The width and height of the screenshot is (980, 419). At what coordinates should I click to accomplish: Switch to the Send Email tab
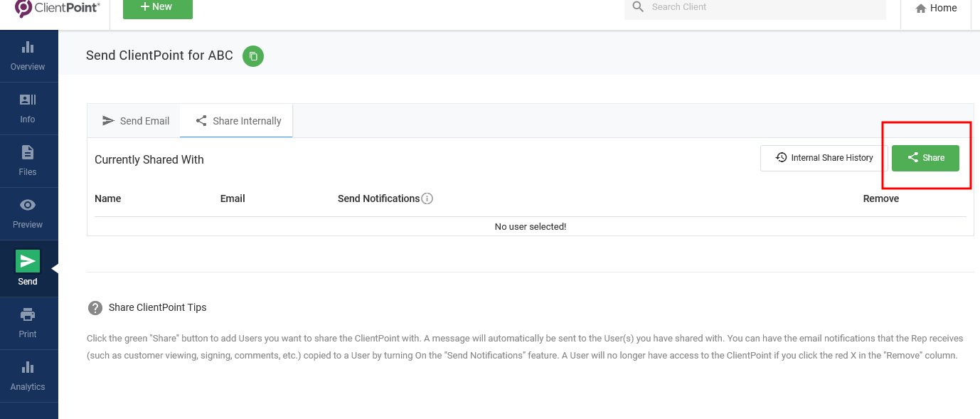tap(136, 121)
